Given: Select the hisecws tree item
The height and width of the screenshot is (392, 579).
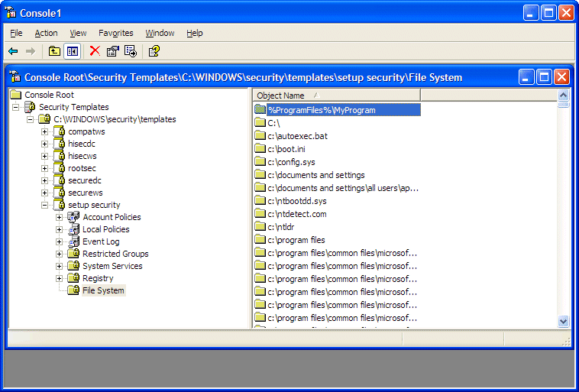Looking at the screenshot, I should pyautogui.click(x=82, y=157).
